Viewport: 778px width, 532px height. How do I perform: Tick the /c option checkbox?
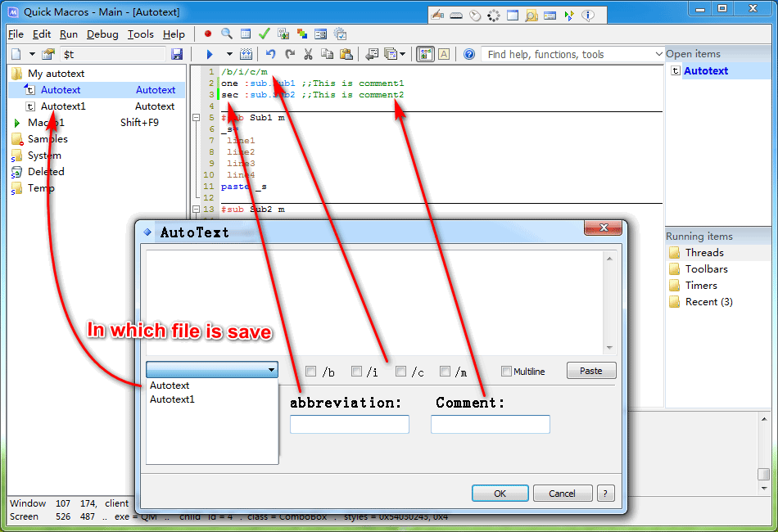[x=401, y=372]
